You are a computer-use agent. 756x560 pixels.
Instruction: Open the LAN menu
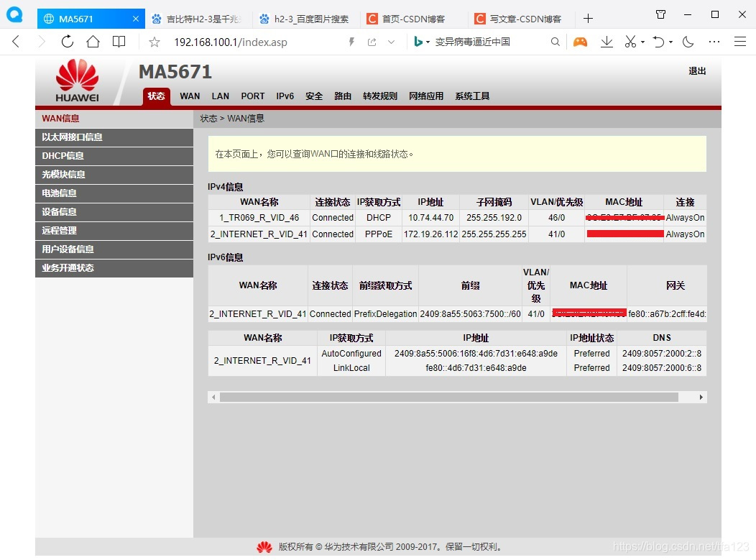point(221,96)
